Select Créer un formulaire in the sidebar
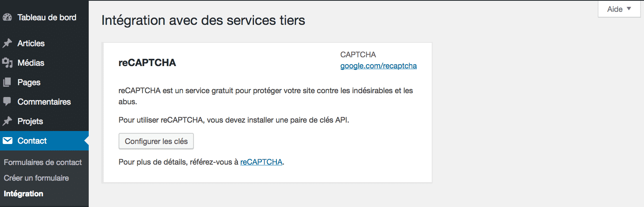 click(x=36, y=178)
